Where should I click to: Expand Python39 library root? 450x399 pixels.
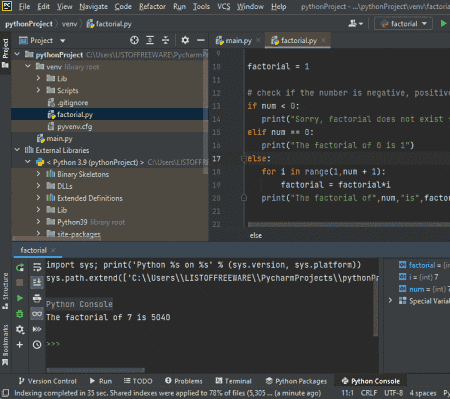click(x=39, y=222)
